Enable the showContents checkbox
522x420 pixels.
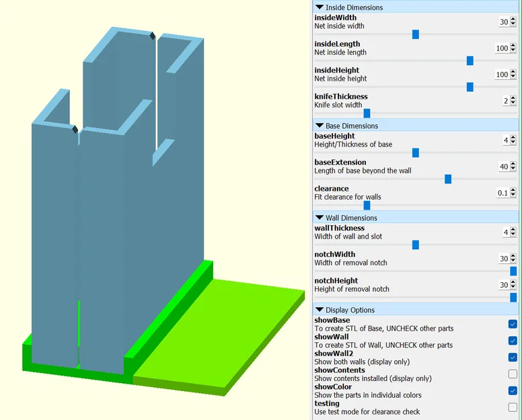click(513, 374)
